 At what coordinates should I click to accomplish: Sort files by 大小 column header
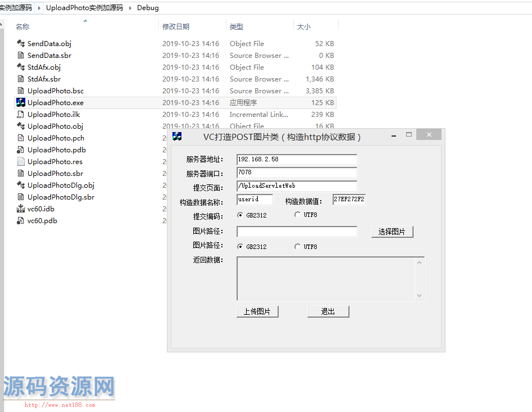click(303, 26)
